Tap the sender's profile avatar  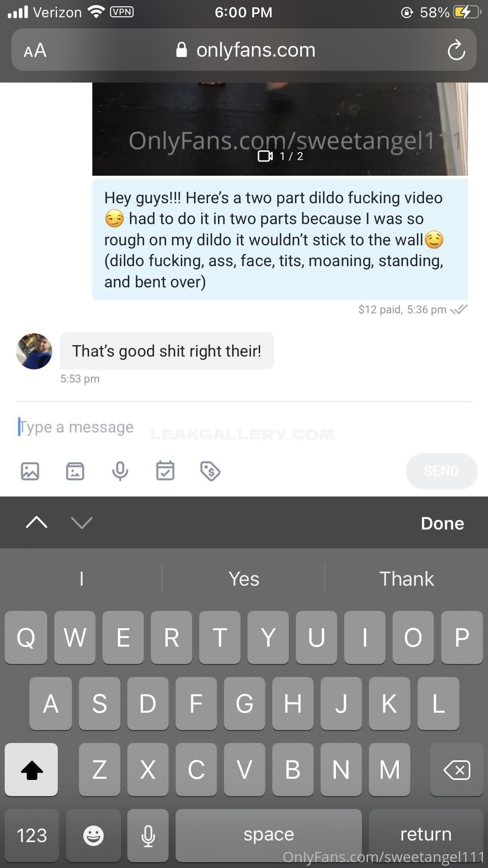point(34,351)
